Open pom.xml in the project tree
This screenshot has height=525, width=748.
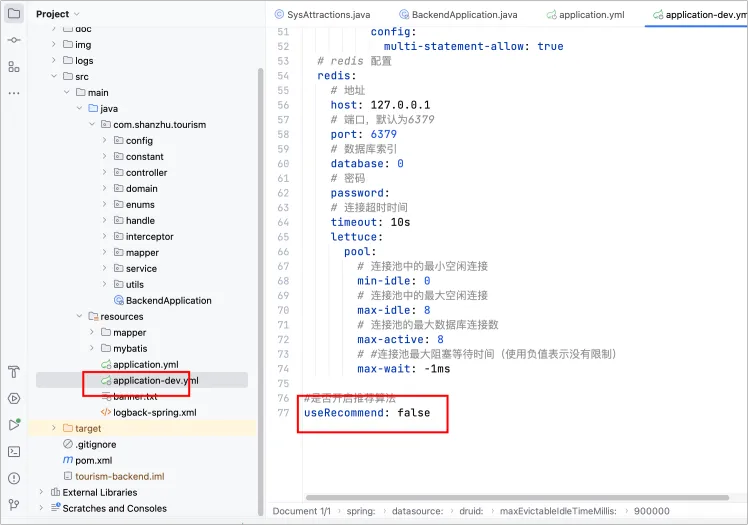(x=92, y=460)
